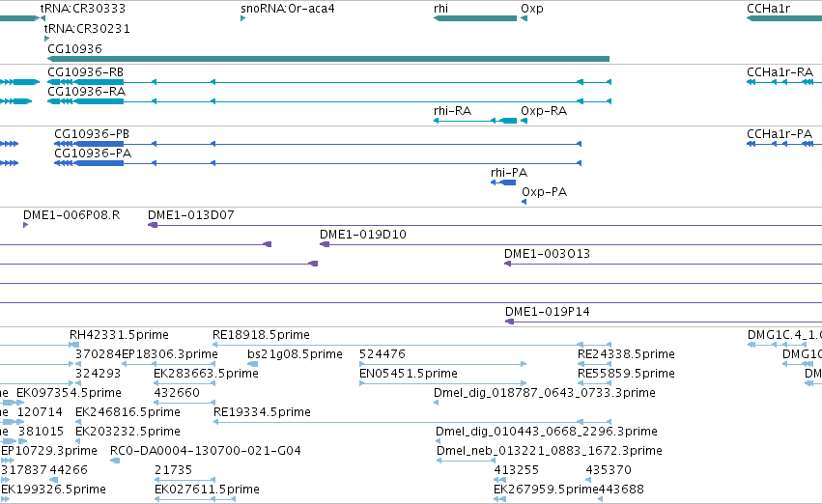Select the CG10936-RA transcript

coord(329,101)
